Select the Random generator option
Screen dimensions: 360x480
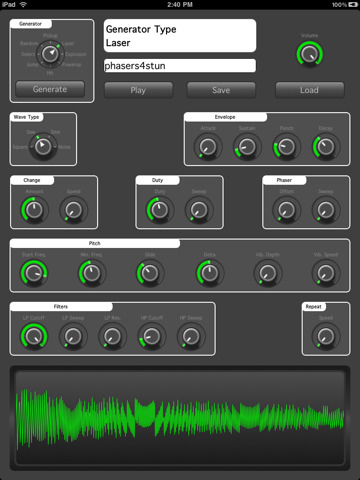click(x=29, y=43)
